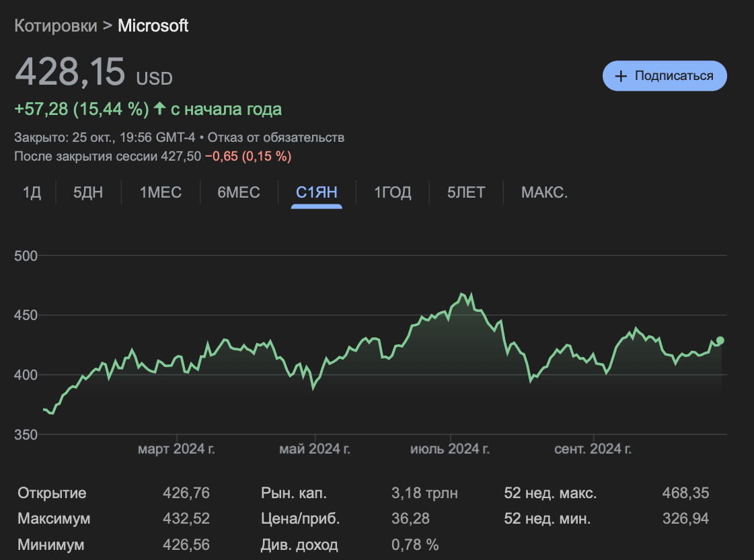The image size is (754, 560).
Task: Click the июль 2024 г. axis label
Action: tap(450, 449)
